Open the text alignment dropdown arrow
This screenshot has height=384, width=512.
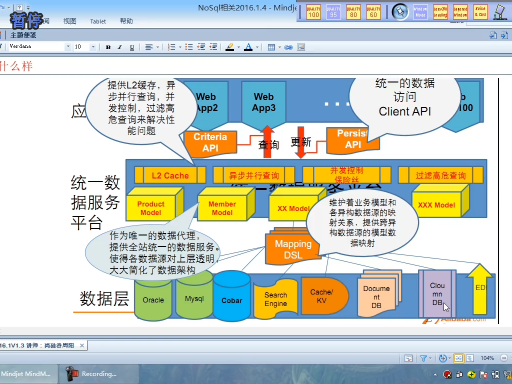tap(158, 47)
